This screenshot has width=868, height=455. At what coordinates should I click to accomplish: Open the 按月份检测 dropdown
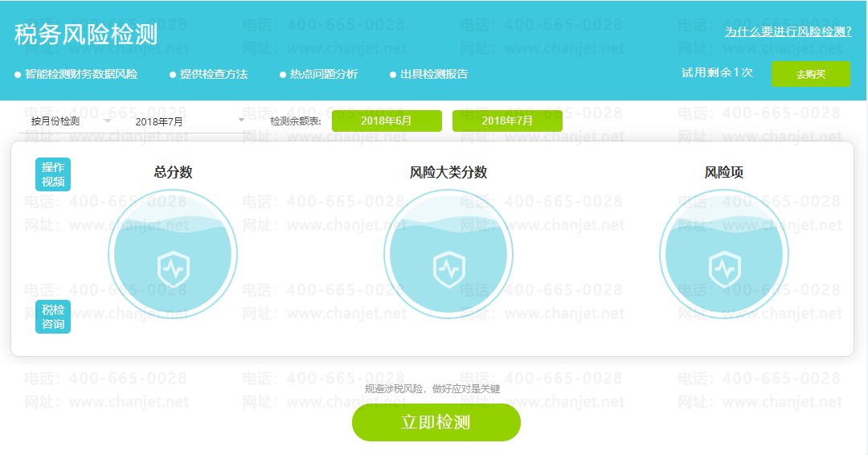pyautogui.click(x=71, y=121)
